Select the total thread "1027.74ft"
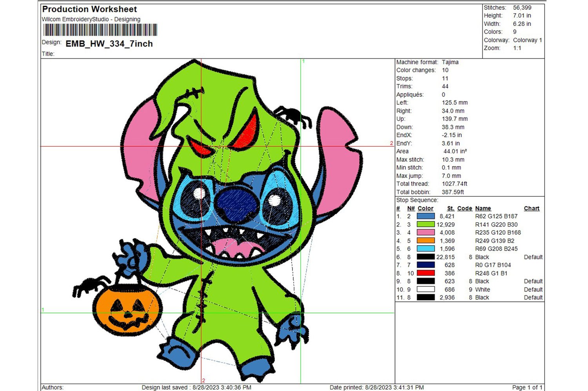The width and height of the screenshot is (588, 391). coord(455,184)
